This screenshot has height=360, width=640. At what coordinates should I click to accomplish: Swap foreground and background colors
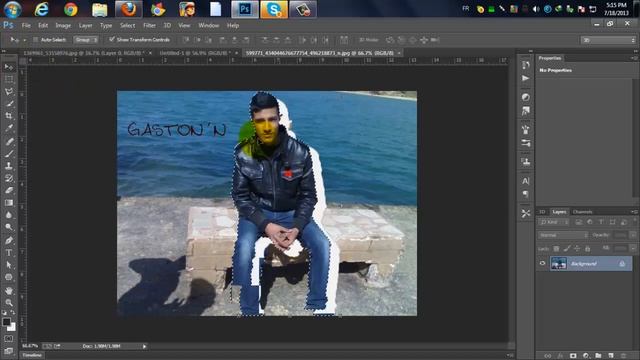[x=13, y=313]
